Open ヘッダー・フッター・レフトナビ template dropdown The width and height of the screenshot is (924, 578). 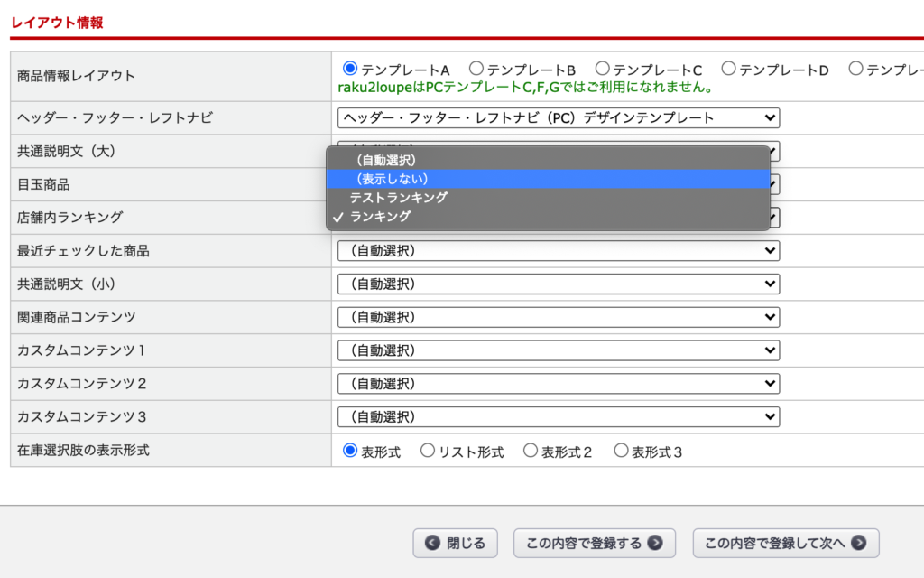tap(558, 117)
